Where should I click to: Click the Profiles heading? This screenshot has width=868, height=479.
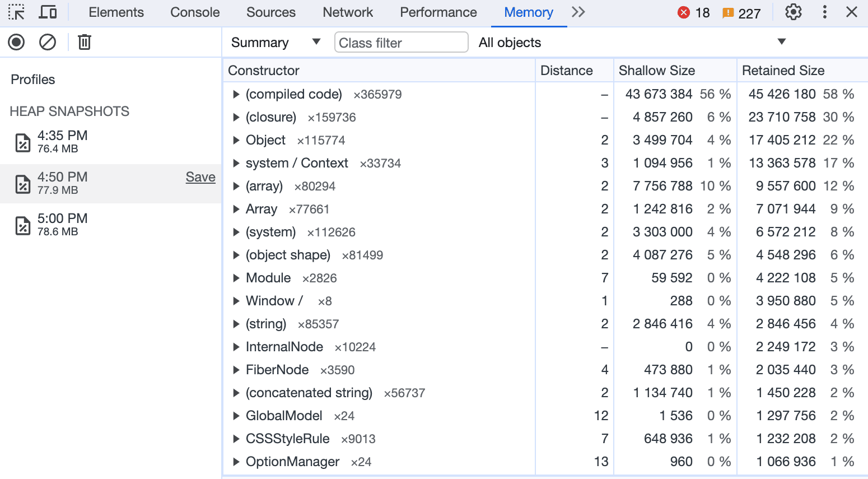pos(33,80)
